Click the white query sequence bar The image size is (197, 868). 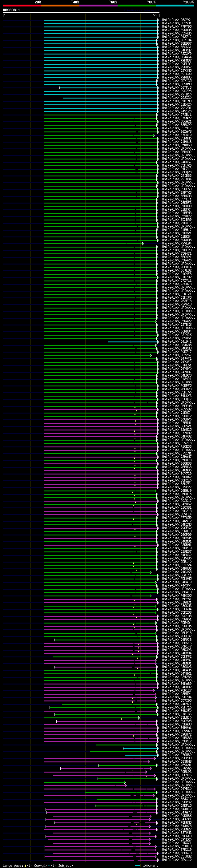[81, 12]
